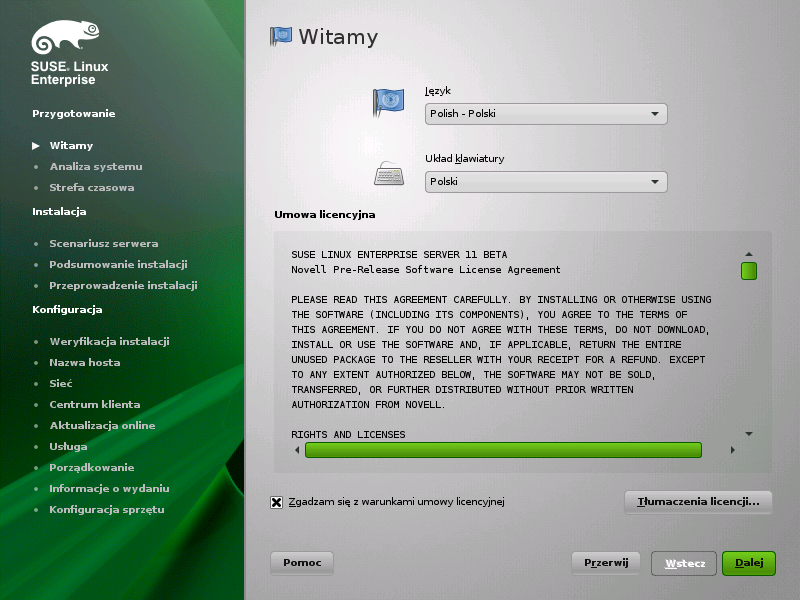Click the license horizontal scrollbar right arrow
Viewport: 800px width, 600px height.
733,450
